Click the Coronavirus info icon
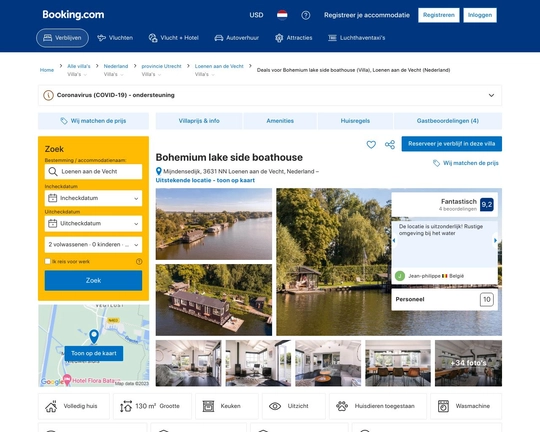This screenshot has height=432, width=540. [x=48, y=95]
